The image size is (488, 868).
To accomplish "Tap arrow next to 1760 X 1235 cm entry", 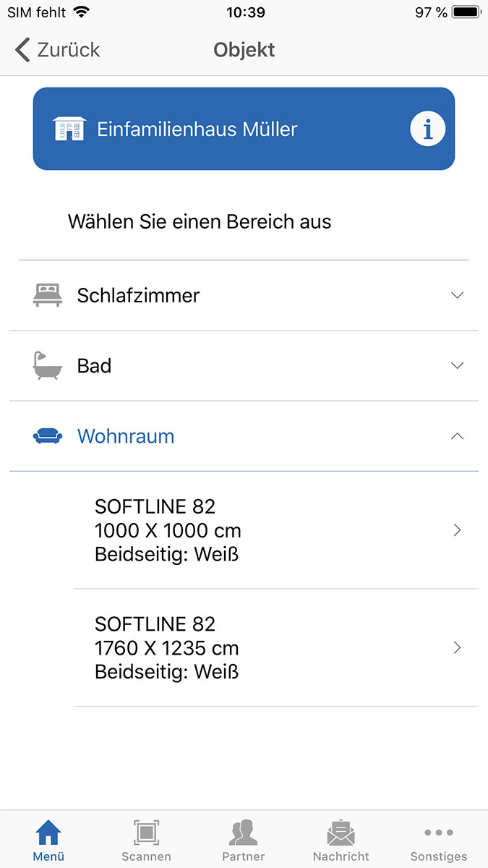I will tap(457, 647).
